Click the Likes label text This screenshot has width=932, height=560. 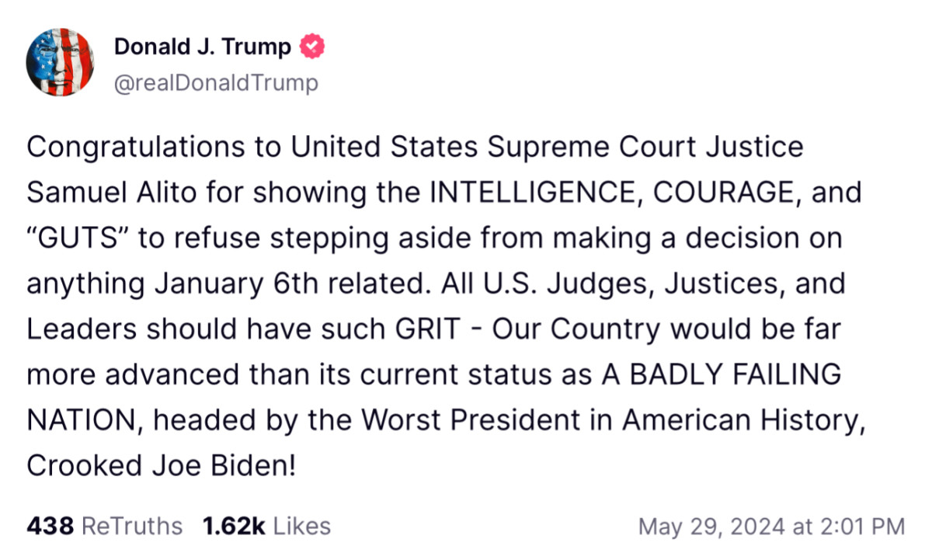[x=301, y=526]
